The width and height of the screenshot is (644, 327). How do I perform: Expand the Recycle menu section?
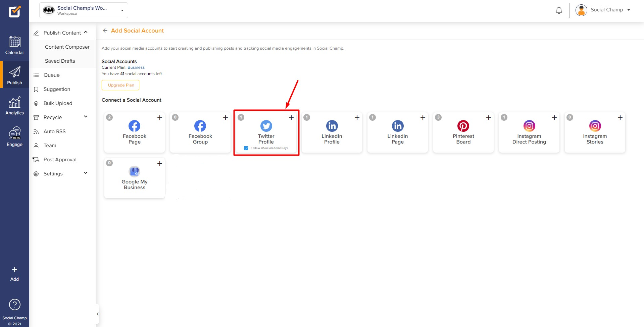86,117
